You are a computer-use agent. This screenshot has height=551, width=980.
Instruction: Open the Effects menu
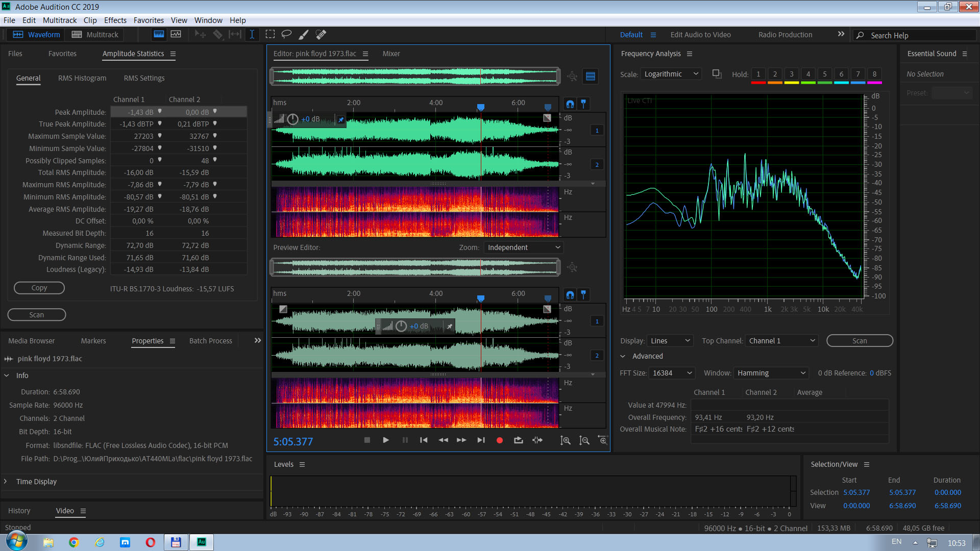[x=115, y=20]
